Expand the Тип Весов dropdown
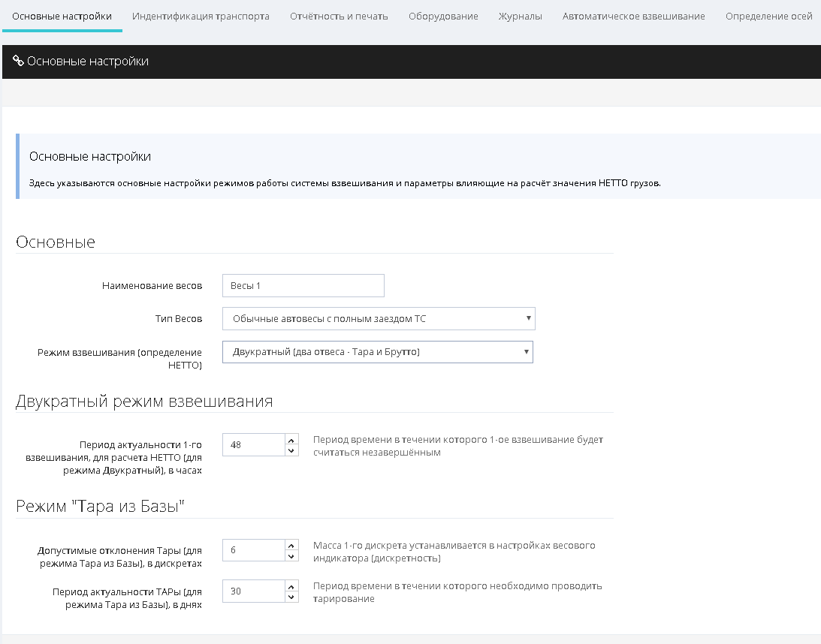 (379, 318)
